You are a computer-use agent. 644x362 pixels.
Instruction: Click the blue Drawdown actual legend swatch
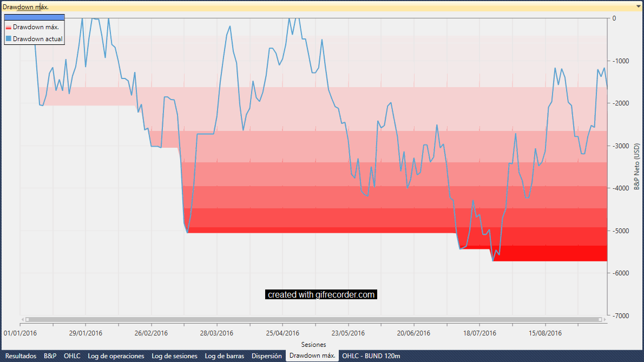coord(8,38)
